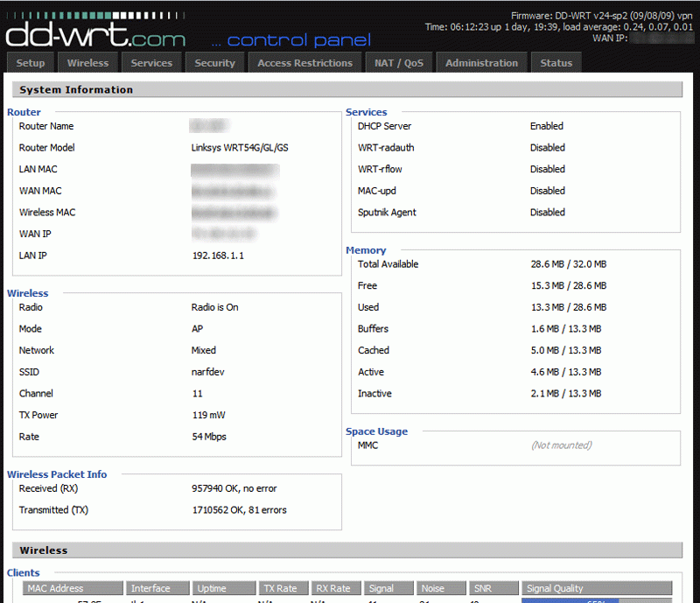Click the Space Usage heading

[x=376, y=431]
